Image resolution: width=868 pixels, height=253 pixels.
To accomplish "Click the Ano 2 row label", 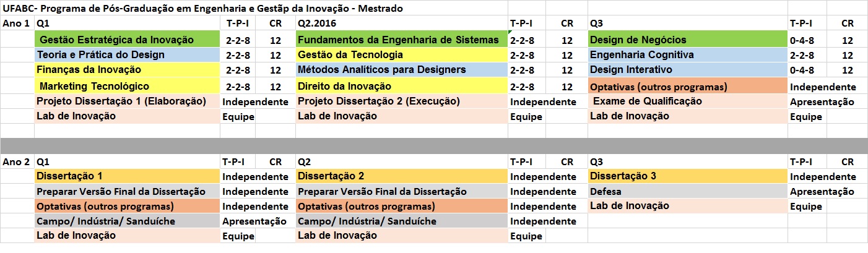I will pos(17,161).
